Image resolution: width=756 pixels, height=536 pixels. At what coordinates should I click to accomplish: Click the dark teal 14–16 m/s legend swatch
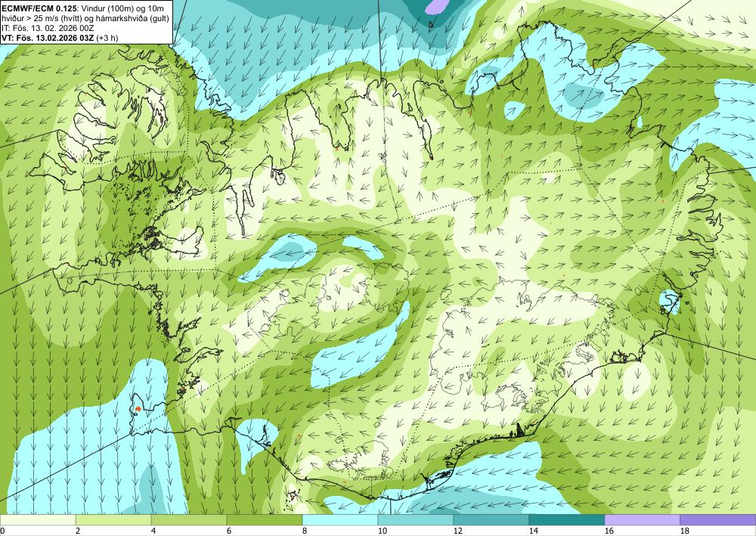[x=567, y=519]
